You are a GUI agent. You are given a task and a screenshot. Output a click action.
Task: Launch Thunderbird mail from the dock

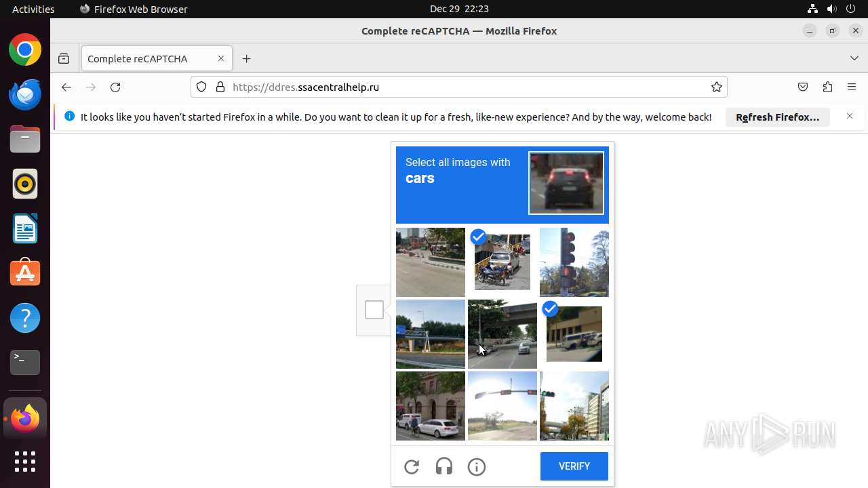click(25, 95)
